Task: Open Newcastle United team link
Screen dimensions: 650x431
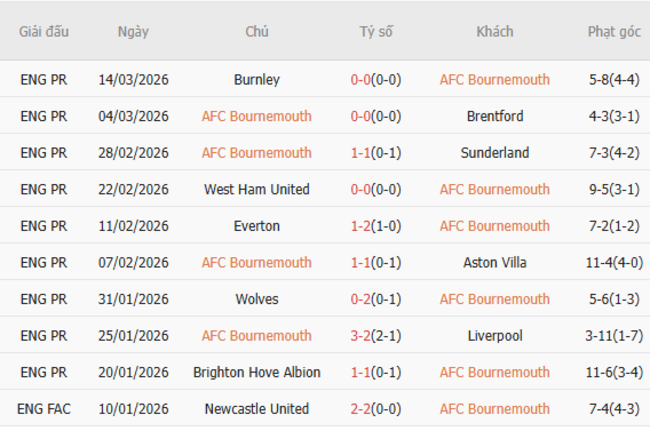Action: 257,409
